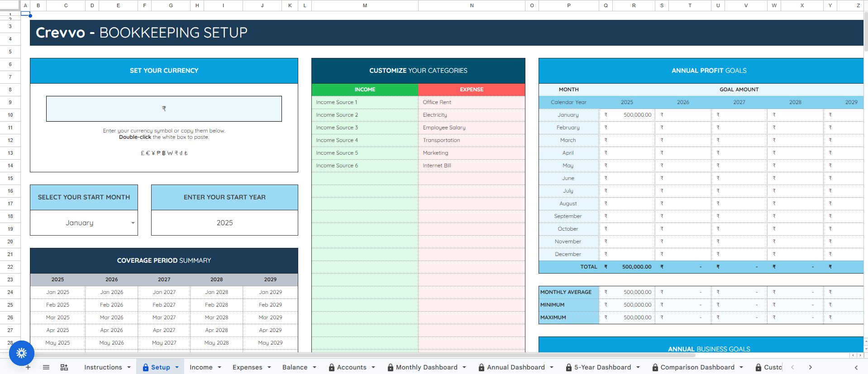
Task: Click the TOTAL 2025 value 500,000.00
Action: 636,267
